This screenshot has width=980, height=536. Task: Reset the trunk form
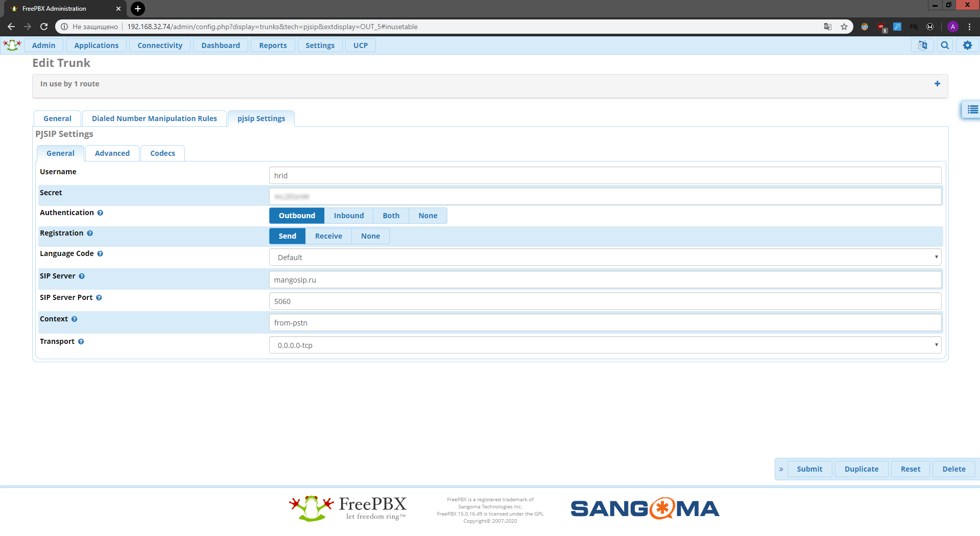pyautogui.click(x=911, y=469)
